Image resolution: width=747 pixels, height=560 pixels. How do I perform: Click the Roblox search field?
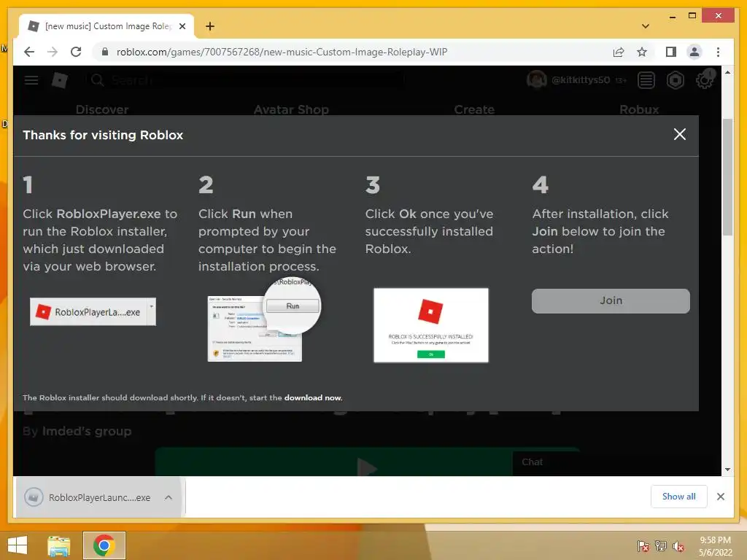(245, 80)
